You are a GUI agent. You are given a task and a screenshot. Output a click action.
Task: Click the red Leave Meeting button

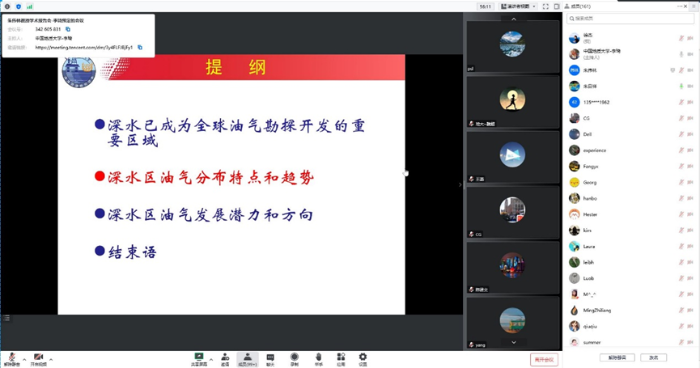pos(544,360)
